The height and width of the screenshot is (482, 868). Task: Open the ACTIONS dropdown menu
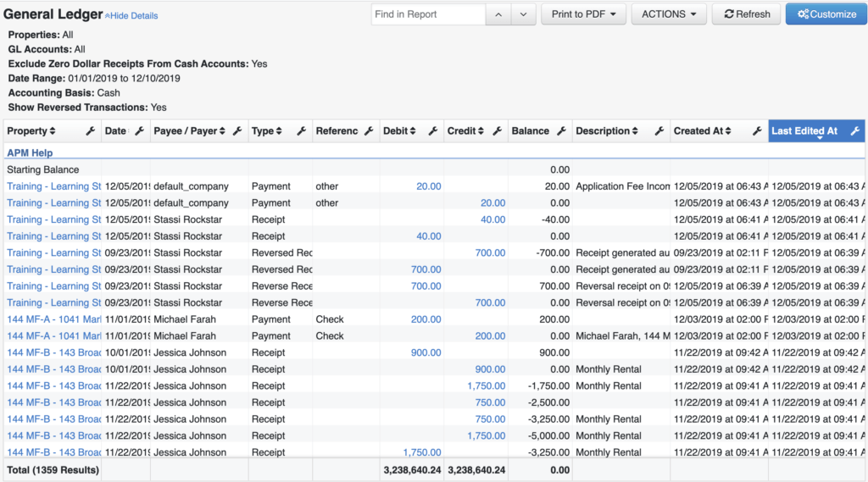pos(669,14)
